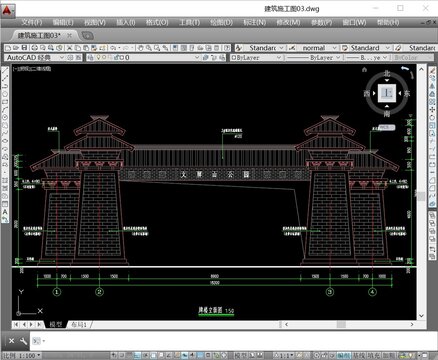Viewport: 438px width, 360px height.
Task: Open the 比例 1:100 scale dropdown
Action: coord(21,356)
